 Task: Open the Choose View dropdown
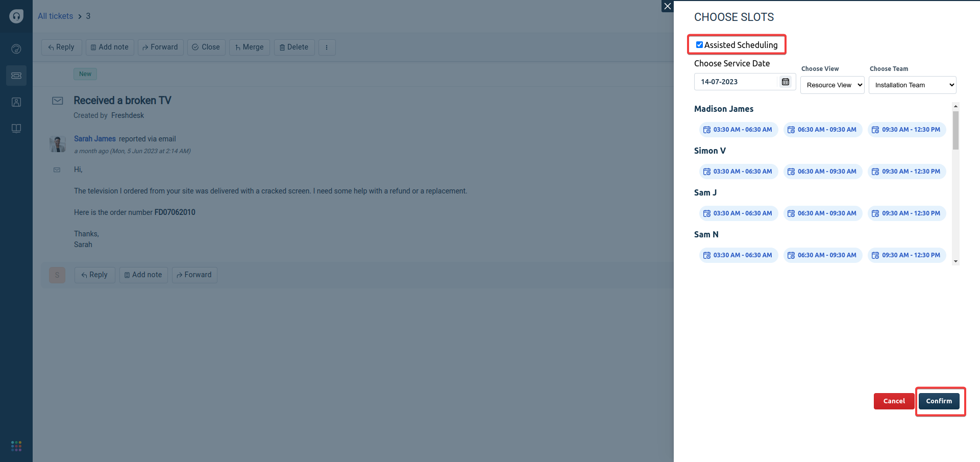[x=832, y=85]
